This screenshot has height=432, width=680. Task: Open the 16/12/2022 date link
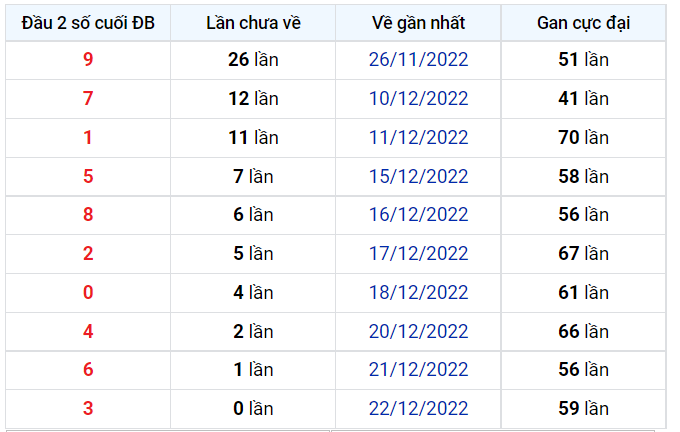pos(418,215)
